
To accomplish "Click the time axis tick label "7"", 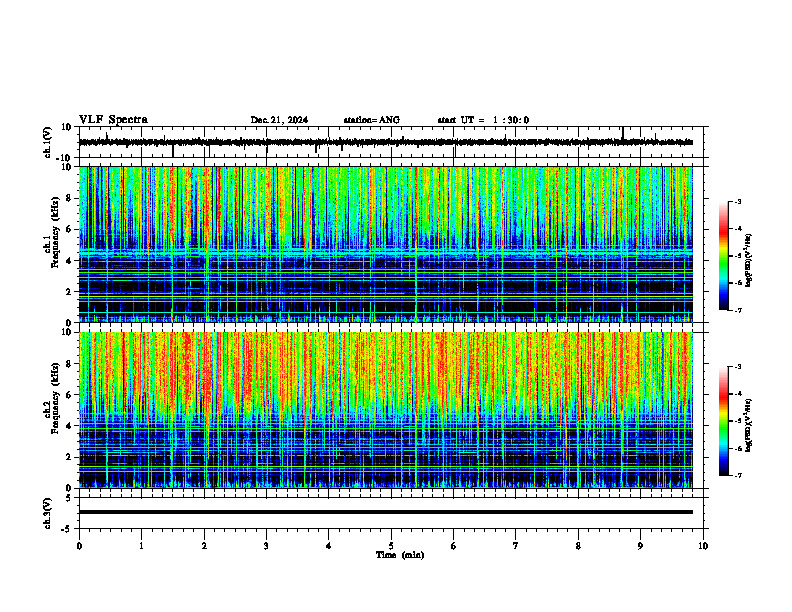I will click(x=516, y=546).
